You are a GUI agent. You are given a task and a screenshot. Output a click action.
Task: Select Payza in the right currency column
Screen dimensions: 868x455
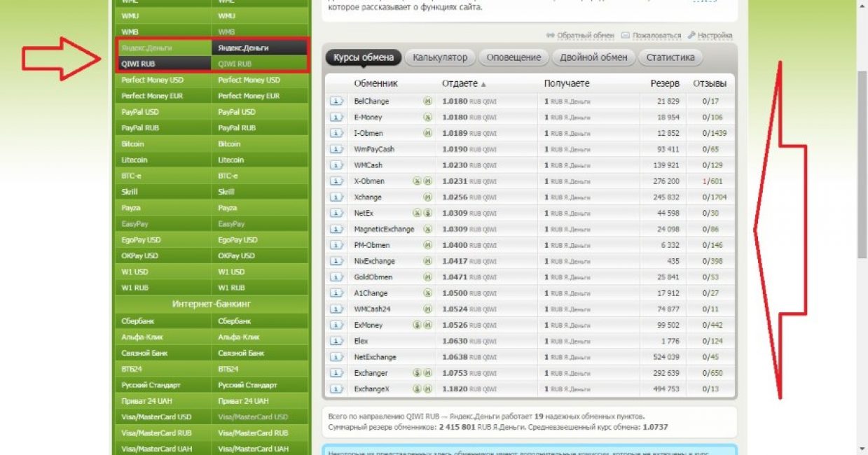(x=260, y=208)
